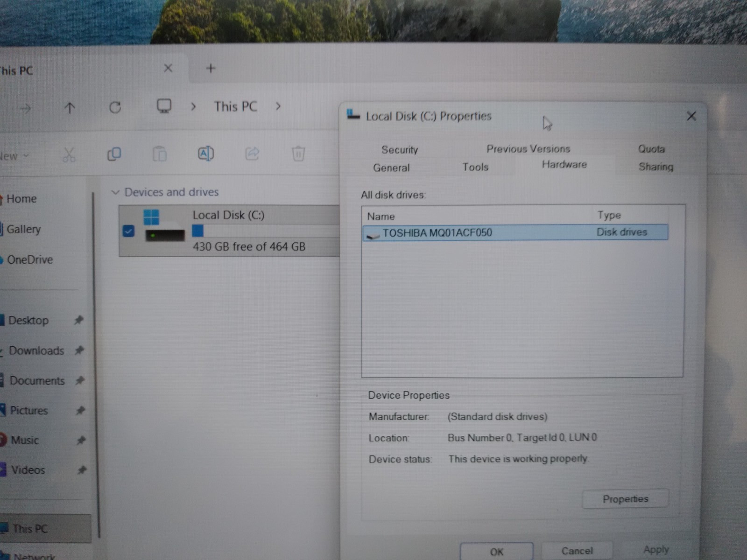Click the Forward navigation arrow
The width and height of the screenshot is (747, 560).
25,109
